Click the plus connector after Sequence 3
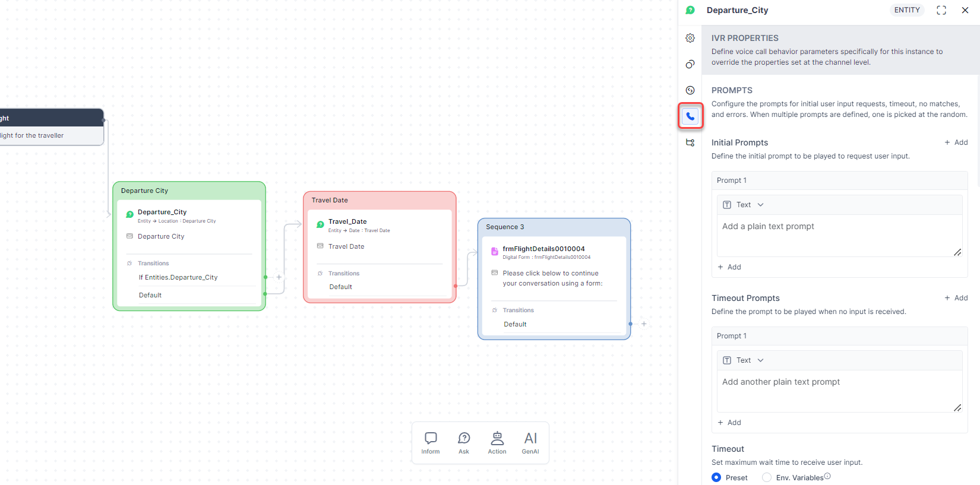Viewport: 980px width, 485px height. tap(644, 324)
